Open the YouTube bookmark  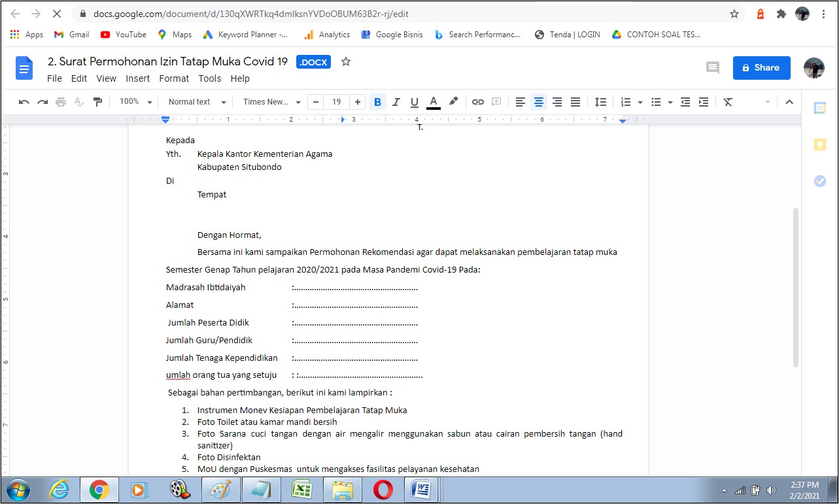coord(123,35)
